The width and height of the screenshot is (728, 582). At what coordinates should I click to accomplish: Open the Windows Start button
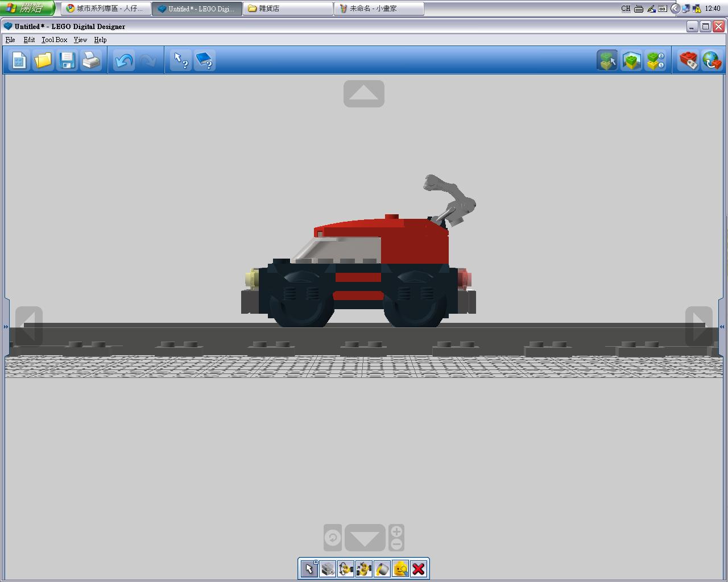(x=27, y=9)
